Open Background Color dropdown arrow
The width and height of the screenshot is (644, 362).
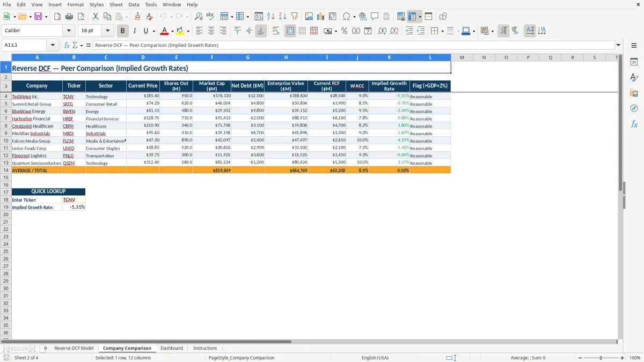pyautogui.click(x=188, y=31)
